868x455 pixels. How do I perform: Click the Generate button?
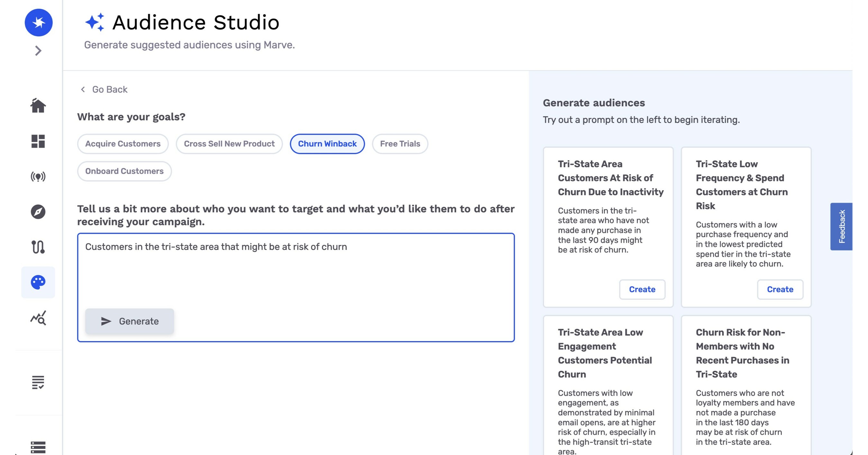point(129,321)
